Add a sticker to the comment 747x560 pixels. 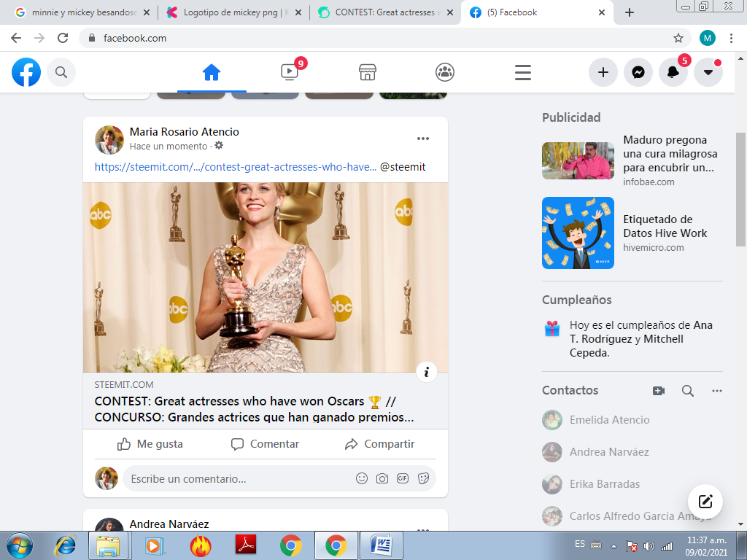[x=423, y=478]
